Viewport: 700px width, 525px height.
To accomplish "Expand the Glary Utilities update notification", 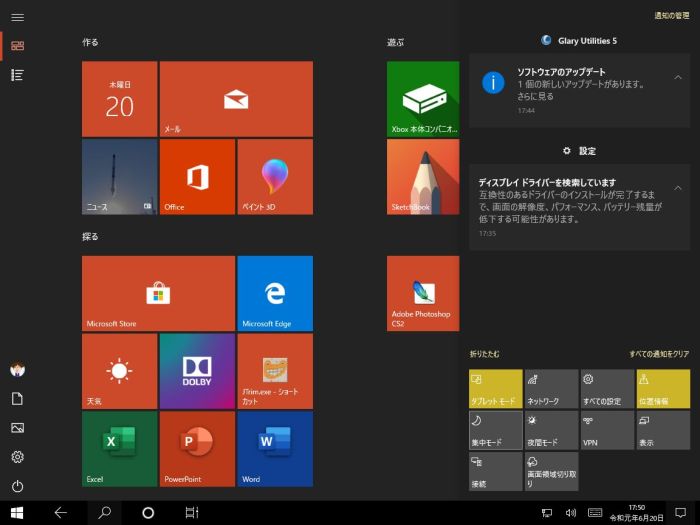I will (x=678, y=78).
